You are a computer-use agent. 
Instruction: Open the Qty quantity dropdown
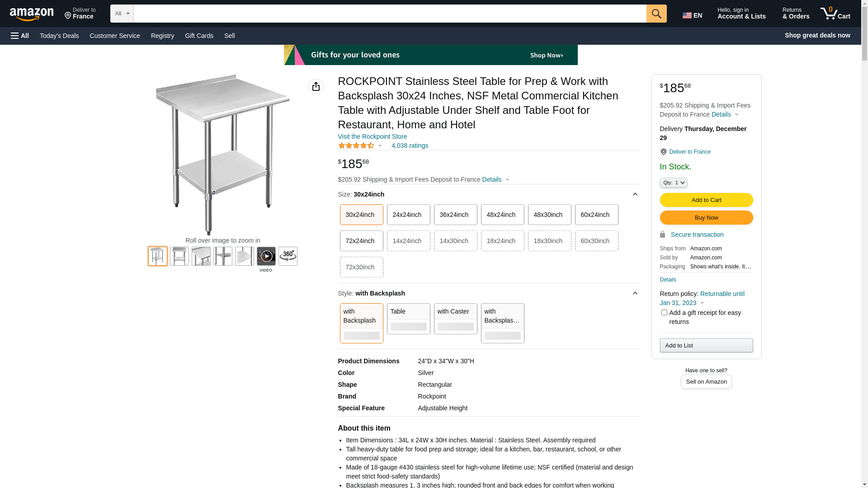tap(674, 183)
